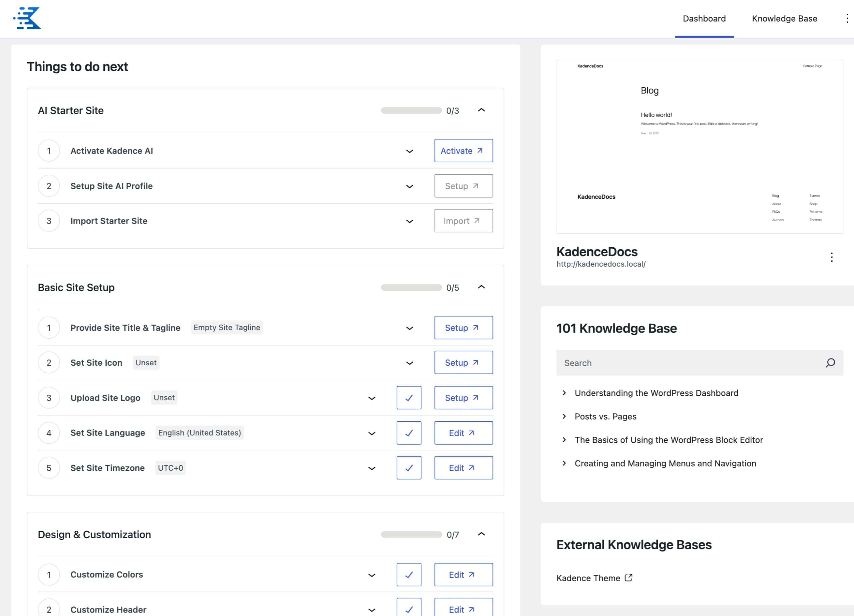This screenshot has height=616, width=854.
Task: Switch to the Dashboard tab
Action: (x=704, y=18)
